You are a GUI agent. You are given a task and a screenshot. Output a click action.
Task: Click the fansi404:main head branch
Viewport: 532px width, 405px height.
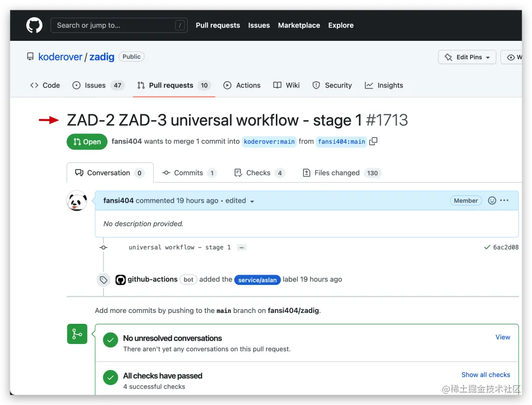(341, 142)
